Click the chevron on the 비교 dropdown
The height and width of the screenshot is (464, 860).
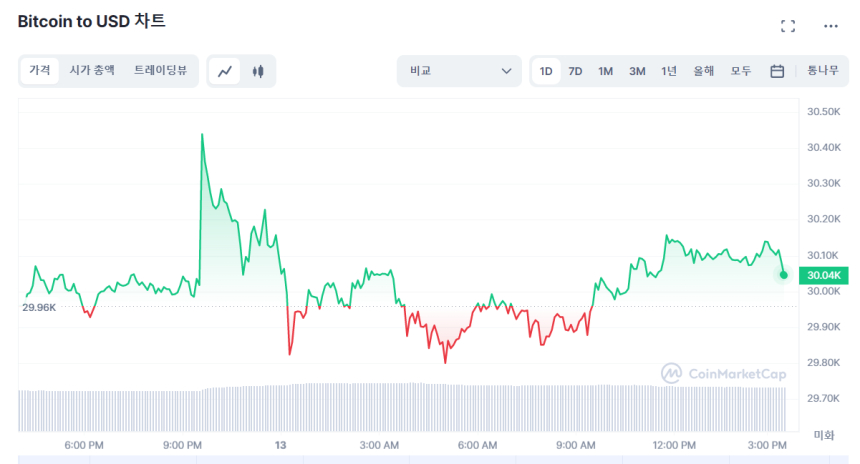pyautogui.click(x=506, y=71)
